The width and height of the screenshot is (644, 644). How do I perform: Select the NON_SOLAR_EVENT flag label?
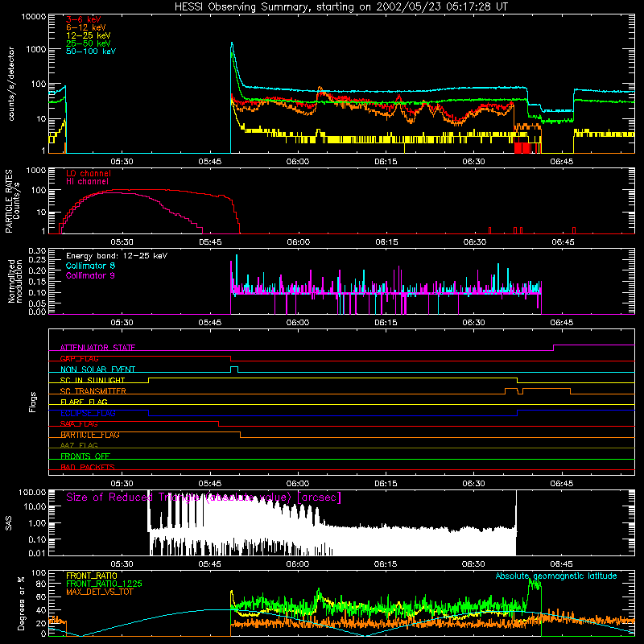click(97, 369)
